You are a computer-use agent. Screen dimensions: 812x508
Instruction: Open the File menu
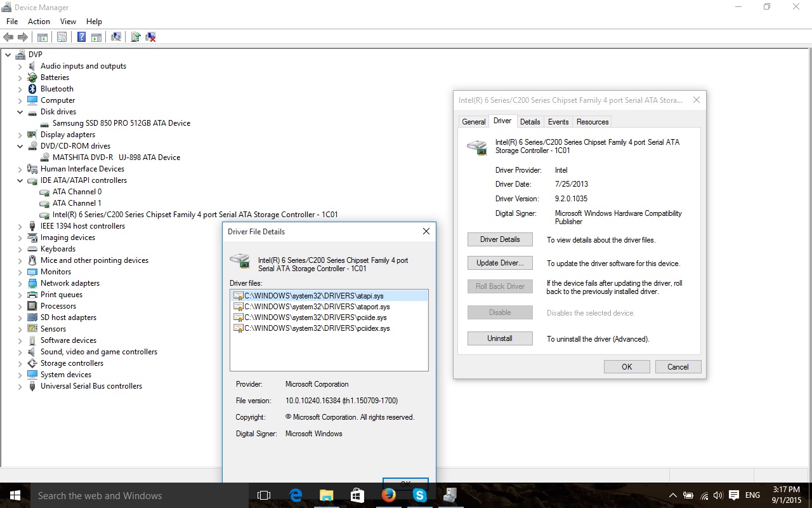coord(12,22)
